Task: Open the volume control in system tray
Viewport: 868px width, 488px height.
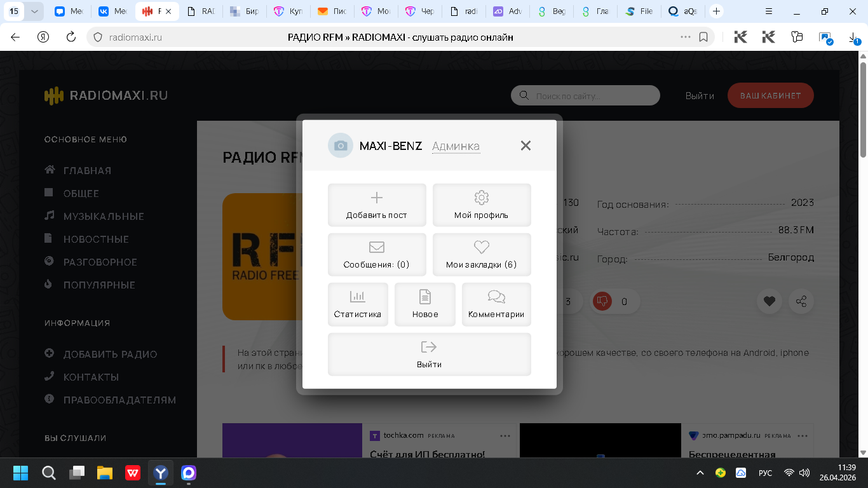Action: (804, 473)
